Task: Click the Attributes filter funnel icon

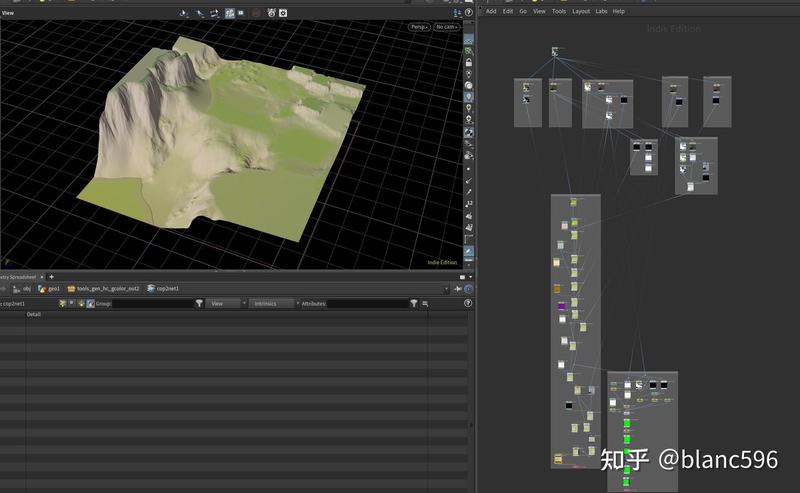Action: coord(413,303)
